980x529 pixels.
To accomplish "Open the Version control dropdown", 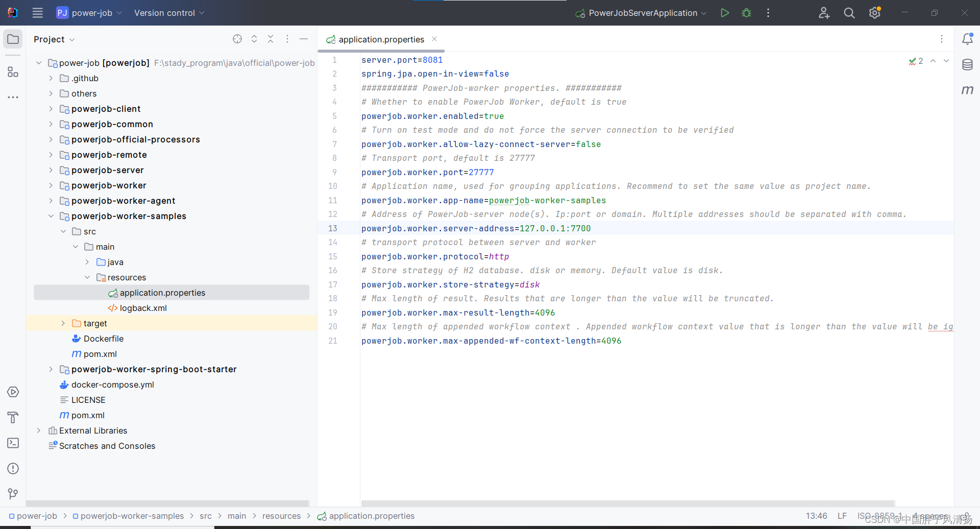I will tap(169, 13).
